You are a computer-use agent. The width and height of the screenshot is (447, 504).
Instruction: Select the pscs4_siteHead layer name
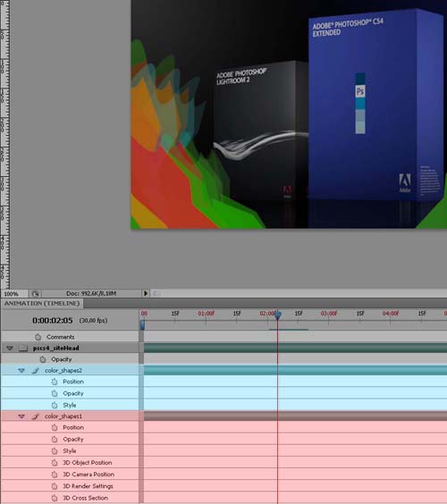click(56, 349)
